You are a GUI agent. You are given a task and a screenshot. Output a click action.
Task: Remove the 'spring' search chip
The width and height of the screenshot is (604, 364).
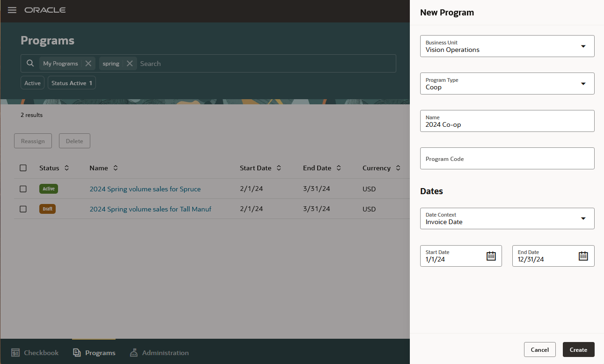(x=130, y=63)
